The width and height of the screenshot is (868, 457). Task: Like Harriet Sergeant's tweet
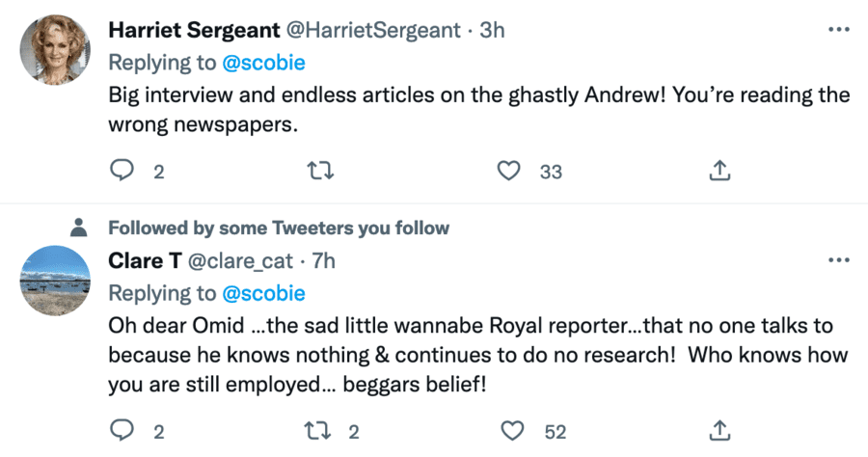(x=509, y=172)
